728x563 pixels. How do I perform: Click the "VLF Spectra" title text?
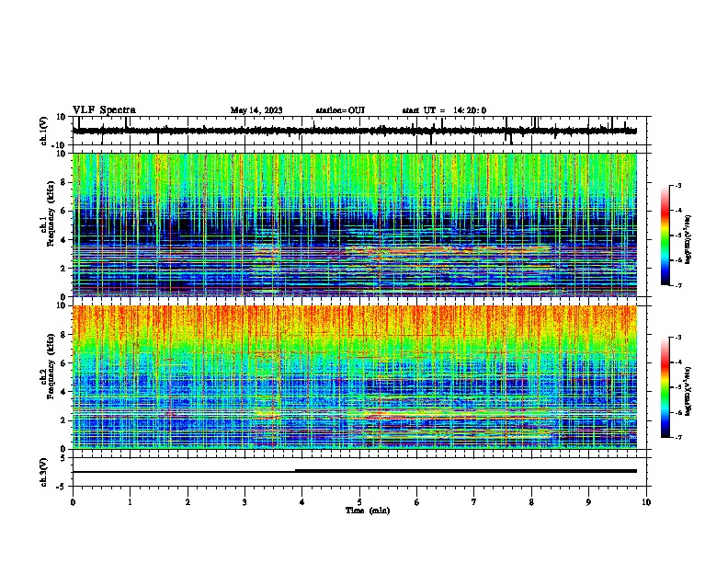pyautogui.click(x=104, y=109)
